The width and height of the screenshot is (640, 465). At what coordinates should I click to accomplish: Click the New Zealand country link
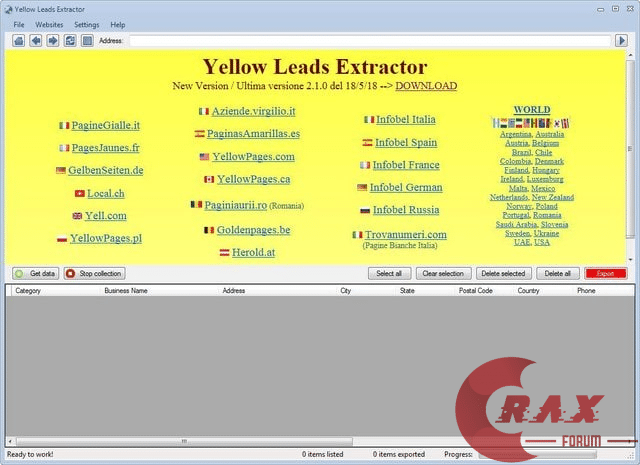point(553,197)
